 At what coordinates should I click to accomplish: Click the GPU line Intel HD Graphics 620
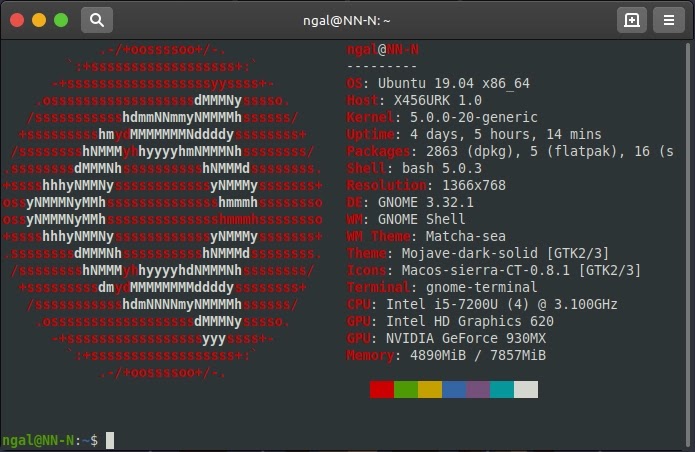pos(449,321)
